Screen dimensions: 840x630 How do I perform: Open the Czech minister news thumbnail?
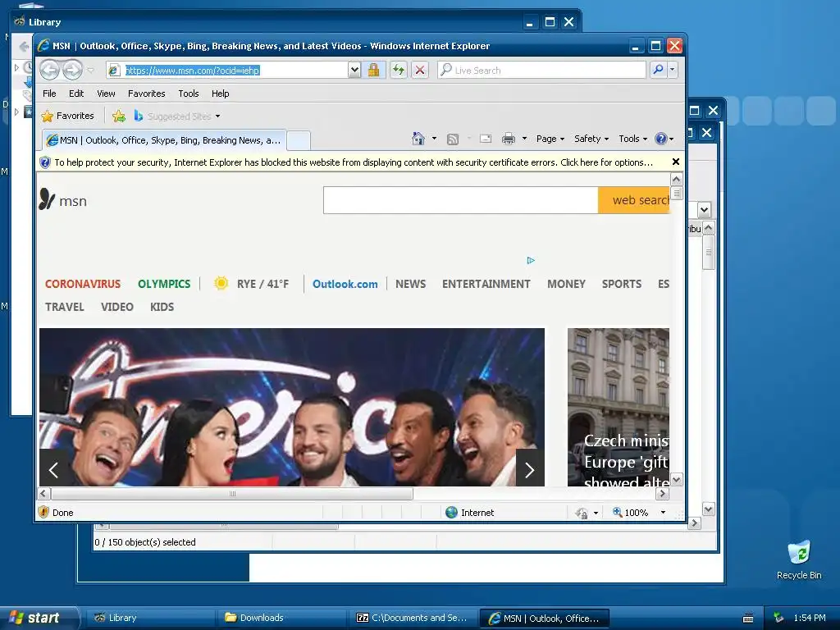(x=619, y=407)
